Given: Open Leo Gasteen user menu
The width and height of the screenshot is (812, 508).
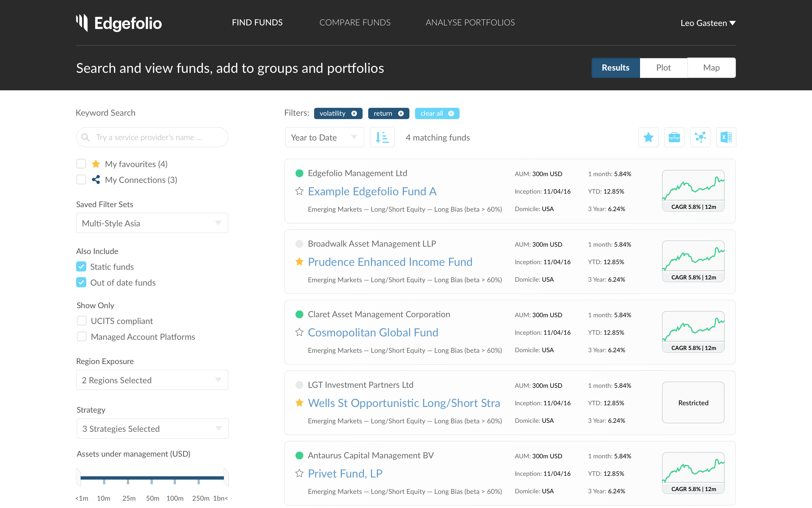Looking at the screenshot, I should 708,23.
